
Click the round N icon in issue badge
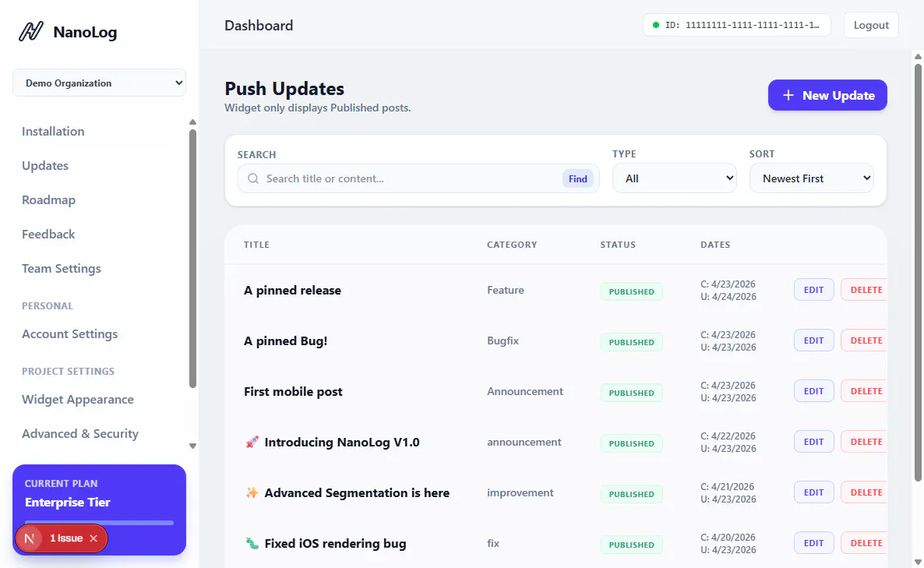[x=30, y=538]
